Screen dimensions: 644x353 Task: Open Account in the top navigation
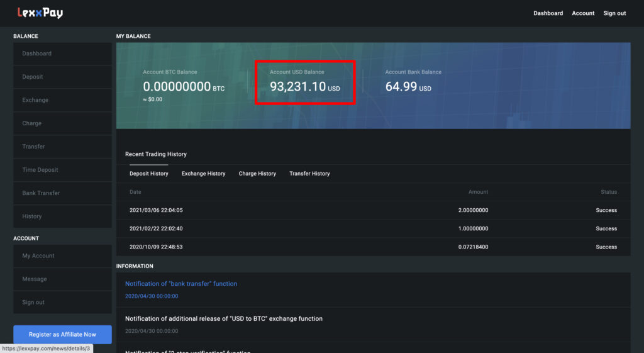pos(583,13)
